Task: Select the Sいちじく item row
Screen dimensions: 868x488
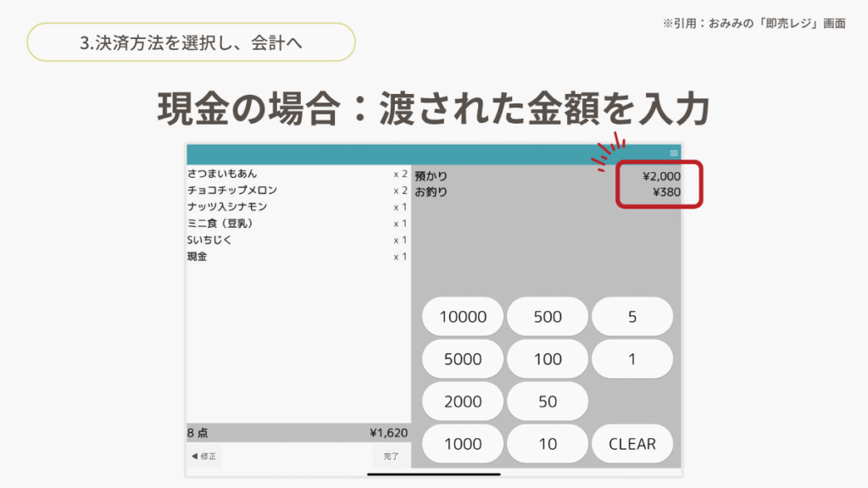Action: coord(297,240)
